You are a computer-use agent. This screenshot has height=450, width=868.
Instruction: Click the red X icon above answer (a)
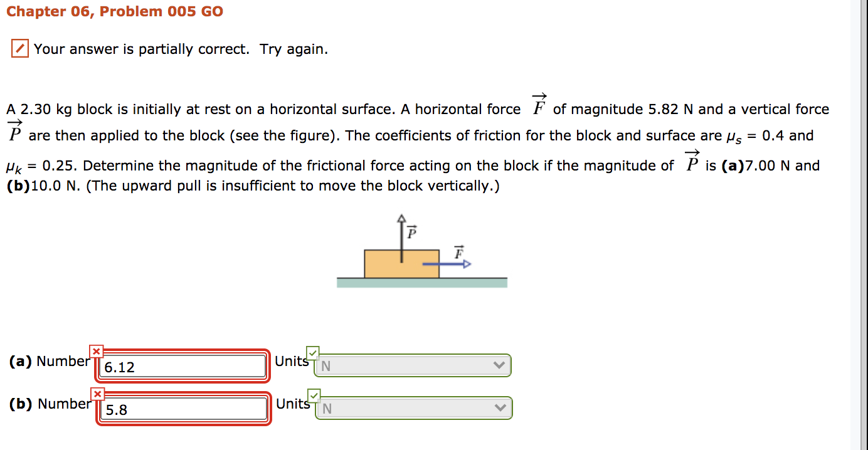[x=97, y=351]
